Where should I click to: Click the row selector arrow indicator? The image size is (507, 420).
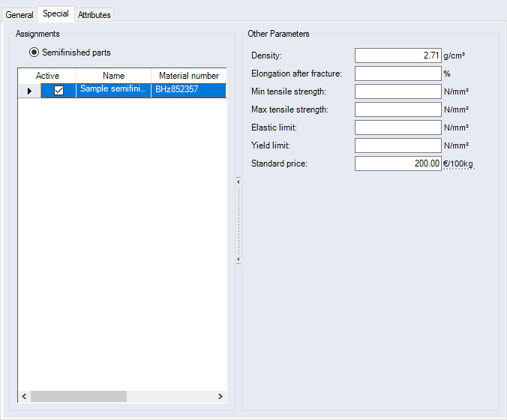click(x=28, y=91)
